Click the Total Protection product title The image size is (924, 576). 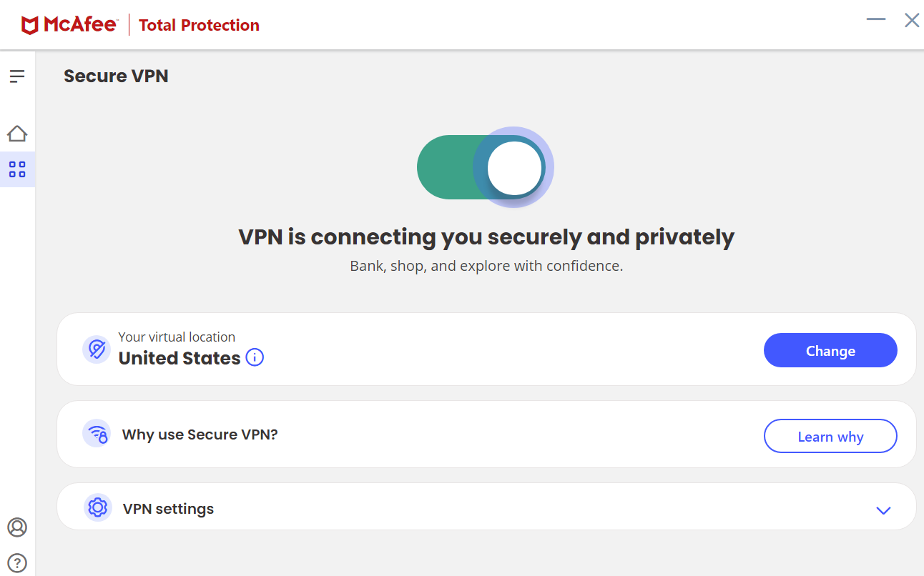coord(199,26)
